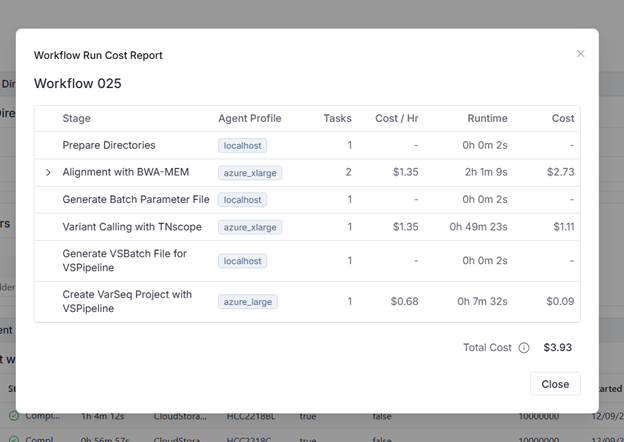Select localhost badge for Prepare Directories
Image resolution: width=624 pixels, height=442 pixels.
(x=243, y=146)
